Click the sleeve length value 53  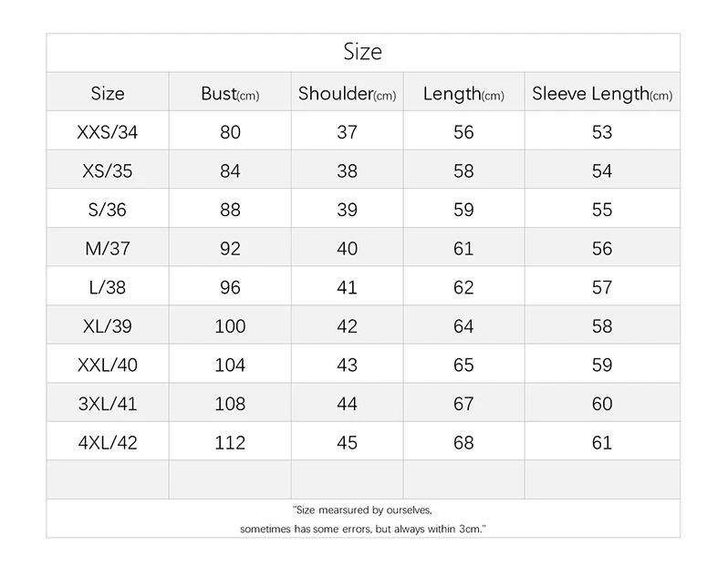602,132
